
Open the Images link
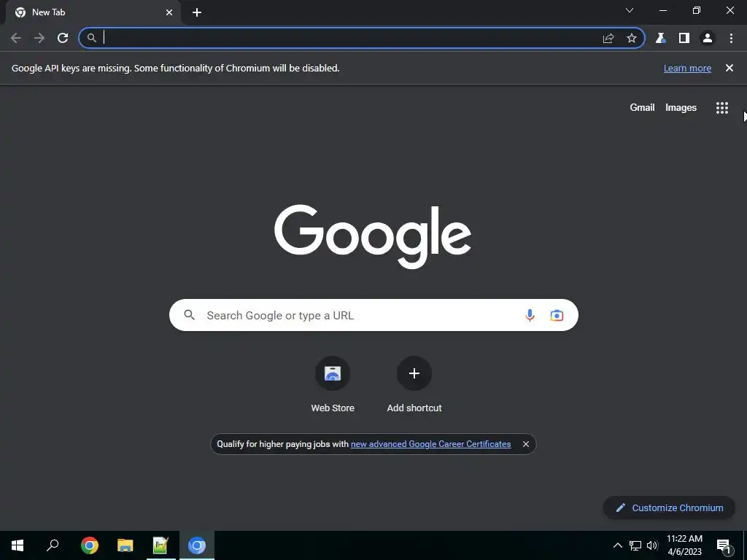(681, 108)
